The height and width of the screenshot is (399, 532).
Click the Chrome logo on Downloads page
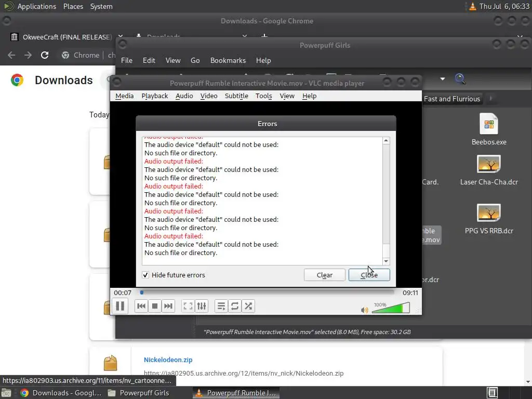click(17, 80)
